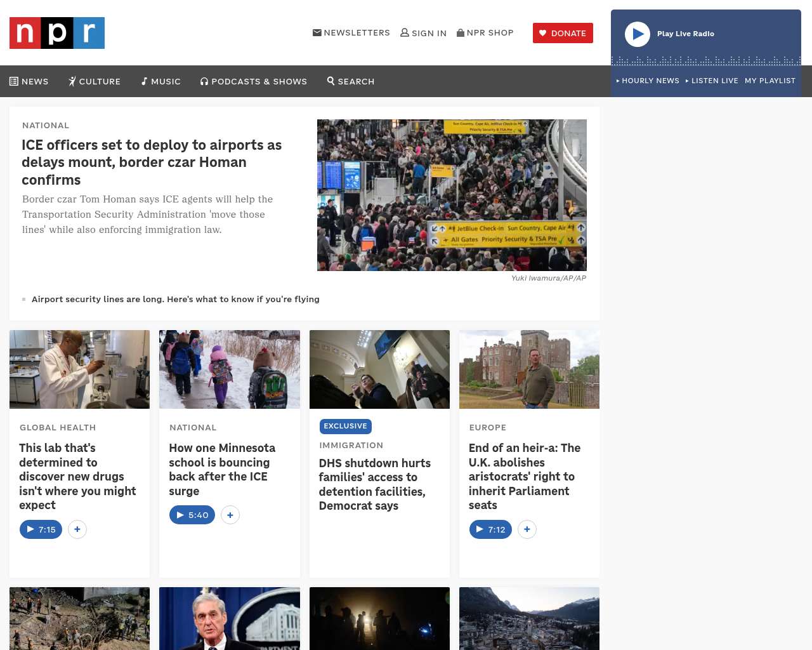Add the Minnesota school story to playlist
Image resolution: width=812 pixels, height=650 pixels.
(230, 515)
